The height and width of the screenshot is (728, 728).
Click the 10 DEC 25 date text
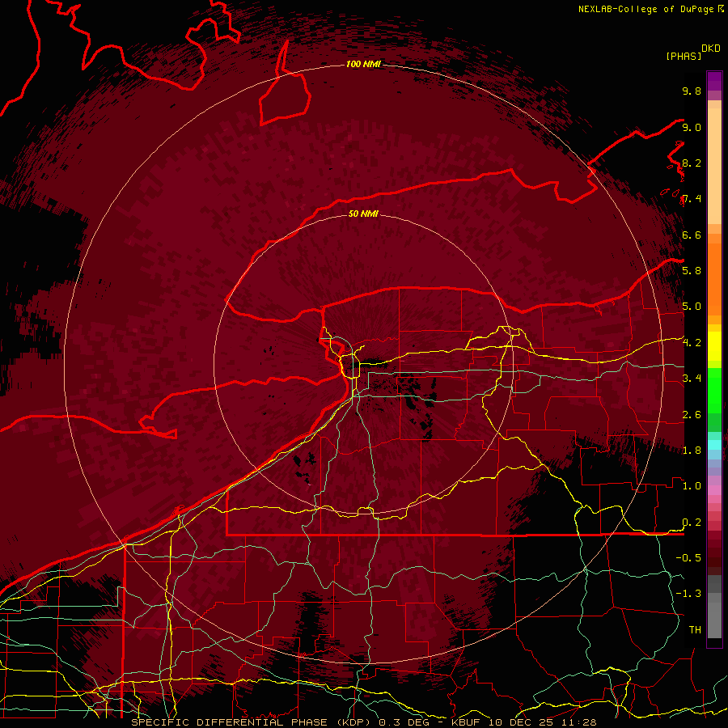coord(523,722)
